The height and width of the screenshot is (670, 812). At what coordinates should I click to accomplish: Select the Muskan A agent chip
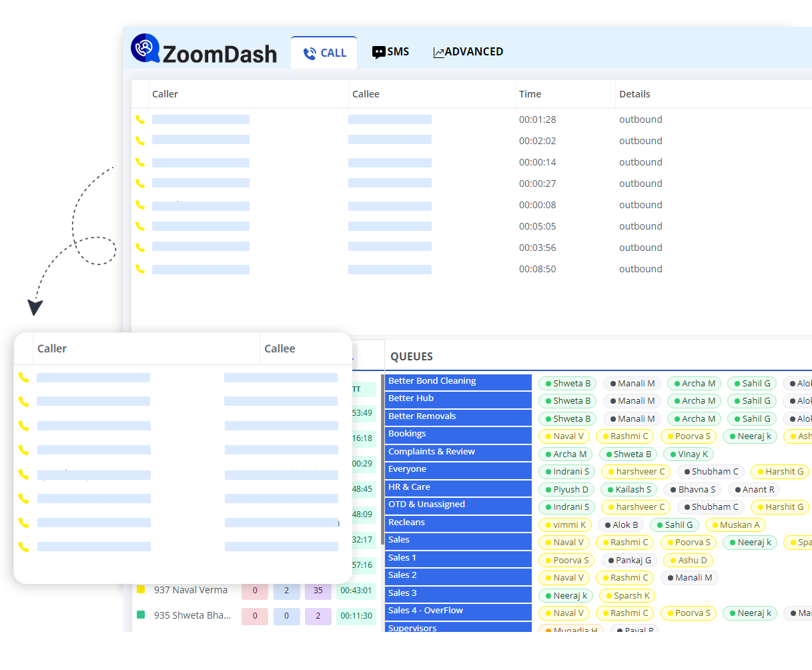735,525
